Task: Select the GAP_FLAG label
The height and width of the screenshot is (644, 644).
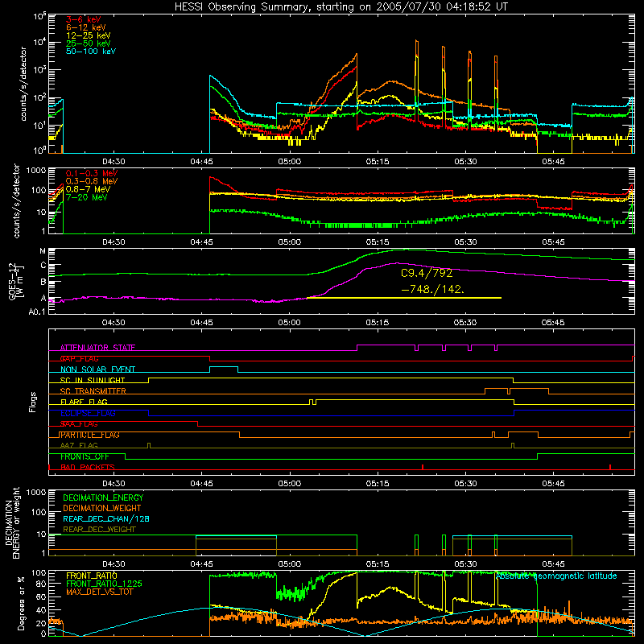Action: 79,358
